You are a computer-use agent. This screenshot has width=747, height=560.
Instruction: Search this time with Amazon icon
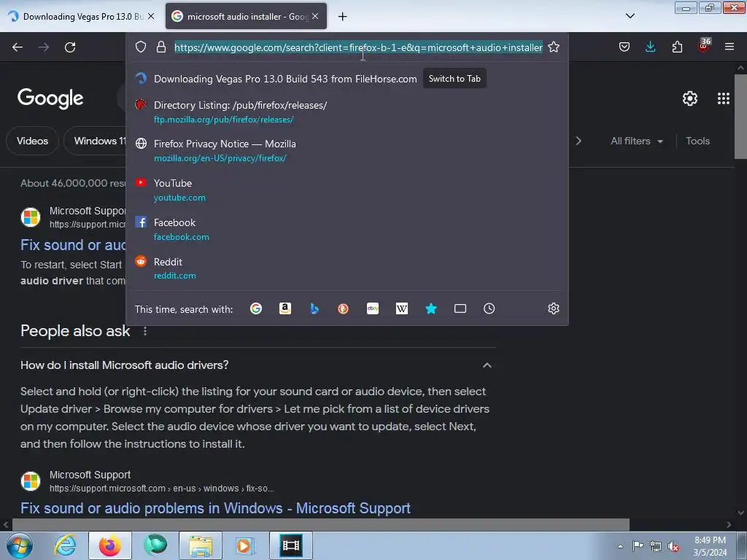(285, 308)
